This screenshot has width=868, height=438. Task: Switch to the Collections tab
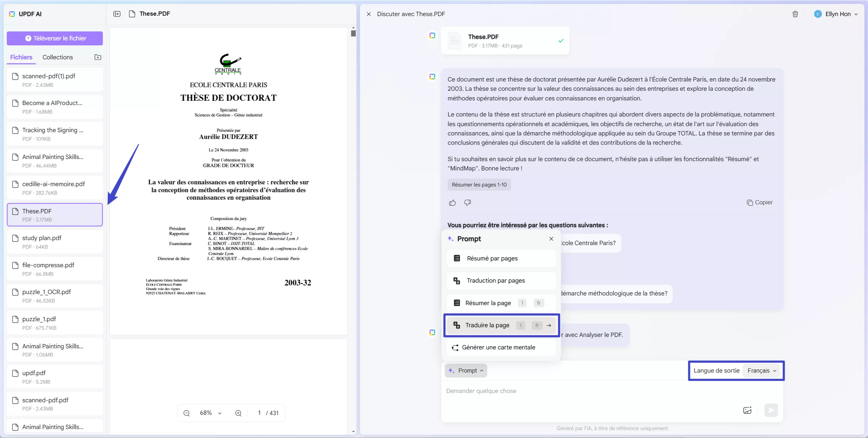[x=58, y=57]
